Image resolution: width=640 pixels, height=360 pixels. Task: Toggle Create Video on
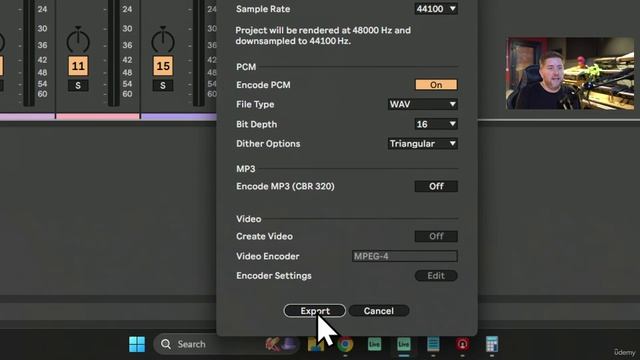click(x=436, y=236)
